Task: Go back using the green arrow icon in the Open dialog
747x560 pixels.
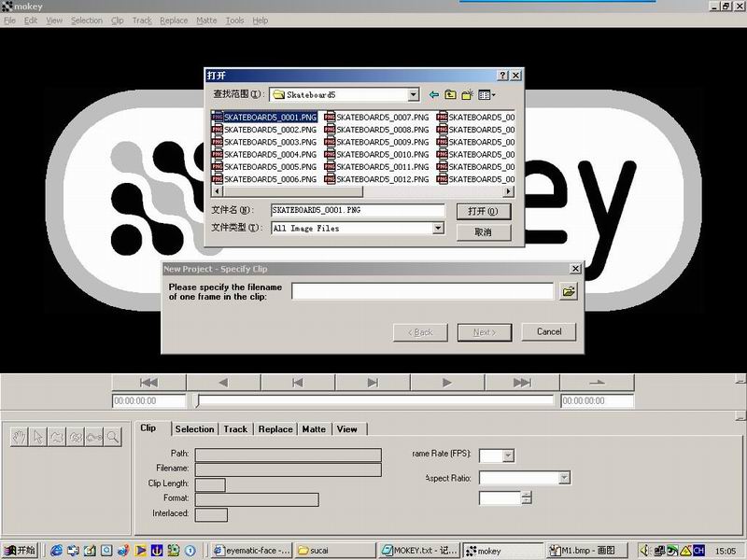Action: pos(433,95)
